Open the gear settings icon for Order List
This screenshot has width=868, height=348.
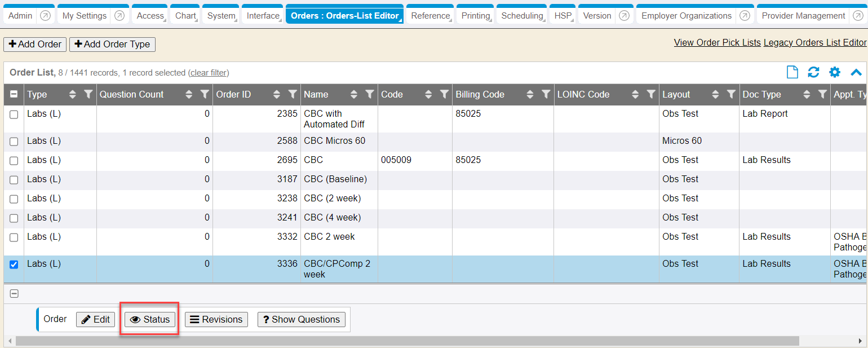tap(835, 72)
